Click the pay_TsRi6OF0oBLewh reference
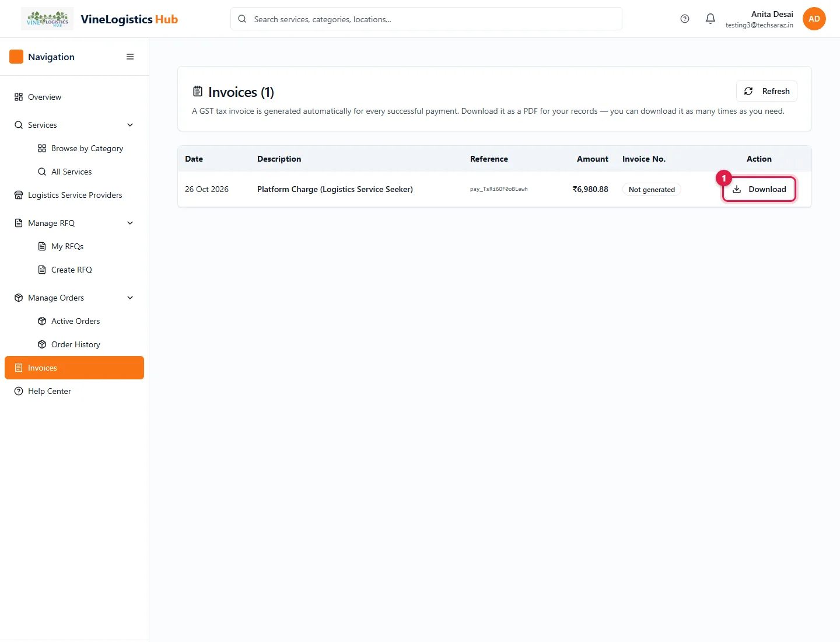This screenshot has height=642, width=840. [x=499, y=189]
